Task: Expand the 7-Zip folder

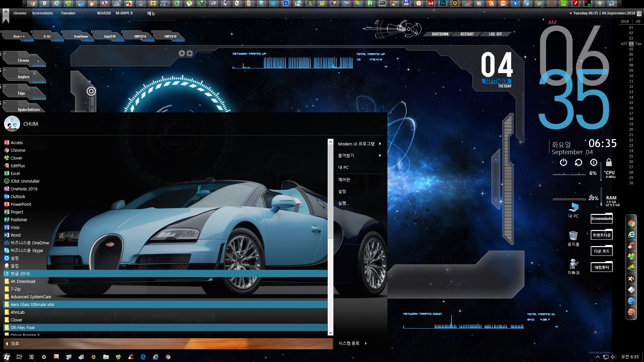Action: pyautogui.click(x=165, y=289)
